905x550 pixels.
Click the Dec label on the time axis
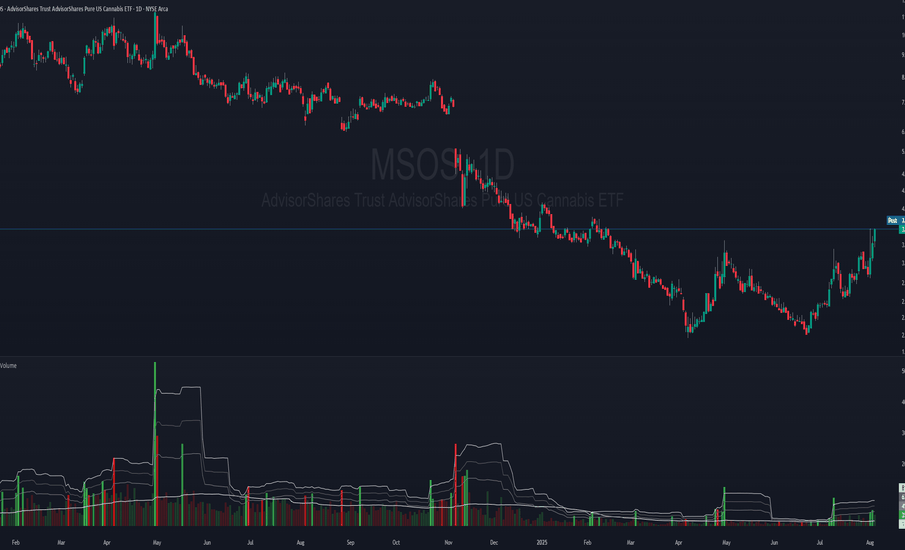(x=492, y=543)
